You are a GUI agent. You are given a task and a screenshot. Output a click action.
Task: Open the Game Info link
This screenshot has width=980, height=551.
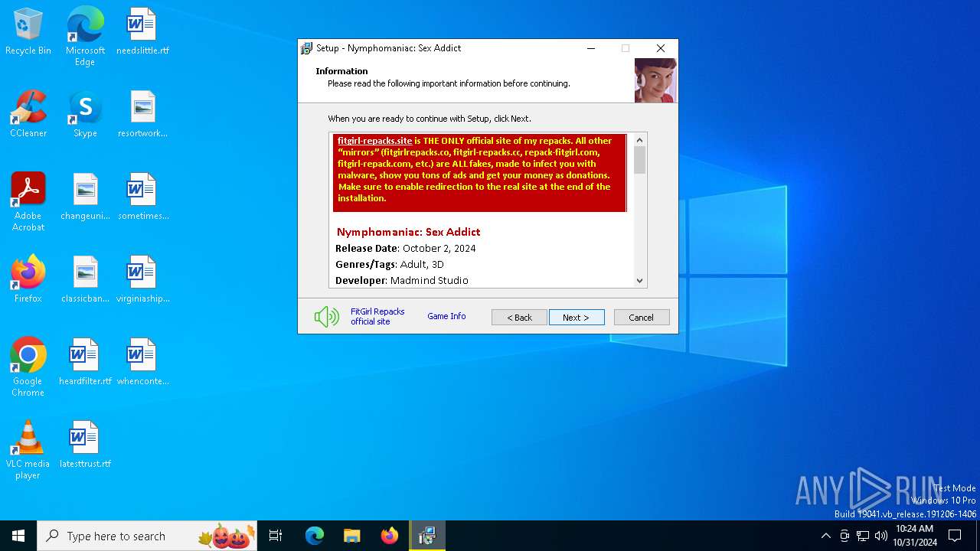[x=446, y=316]
